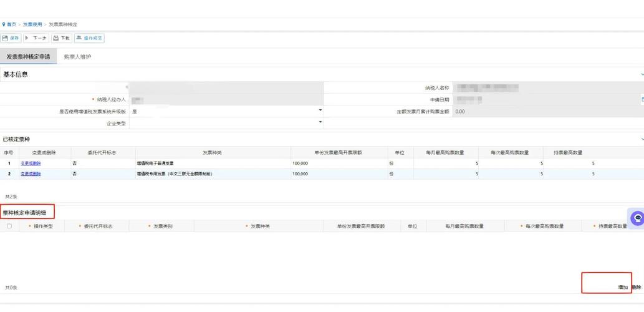
Task: Open calendar picker for 申请日期
Action: (x=642, y=100)
